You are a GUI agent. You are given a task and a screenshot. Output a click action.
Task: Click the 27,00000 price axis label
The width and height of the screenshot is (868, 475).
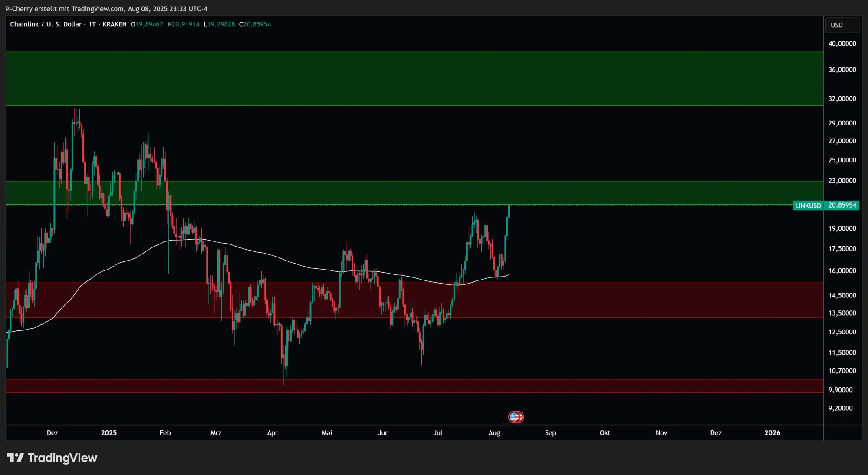pyautogui.click(x=842, y=141)
